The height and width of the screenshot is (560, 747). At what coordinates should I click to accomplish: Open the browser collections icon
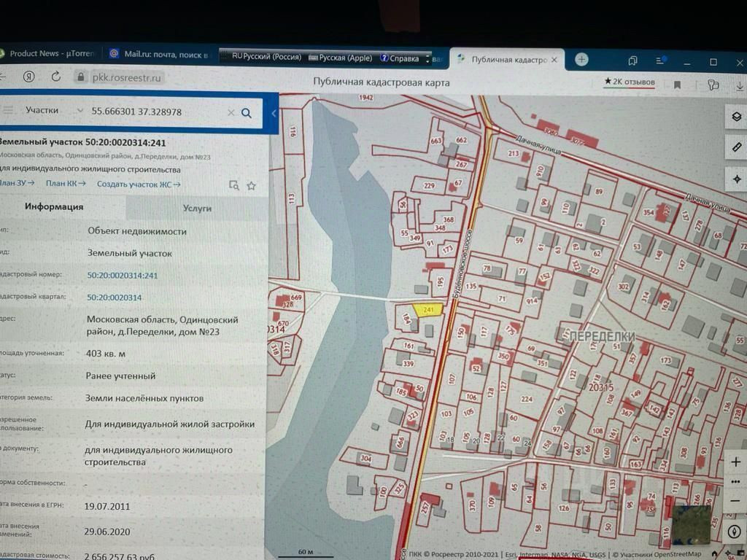click(632, 61)
